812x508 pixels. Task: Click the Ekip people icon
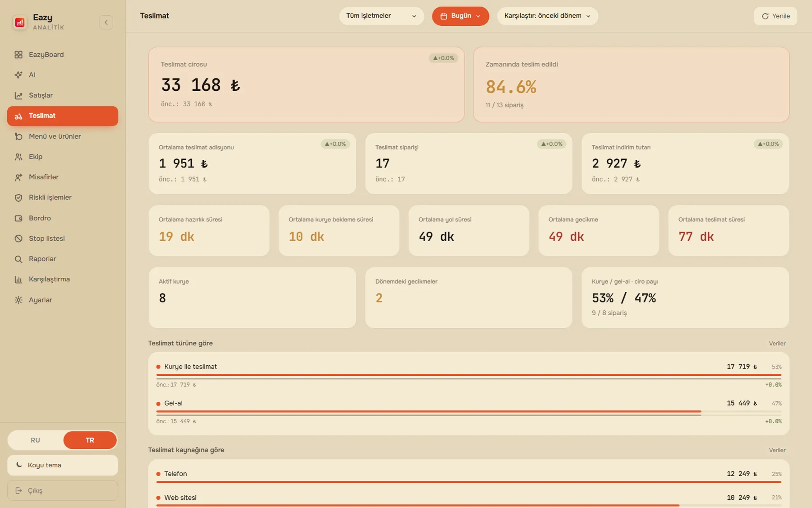click(x=18, y=157)
